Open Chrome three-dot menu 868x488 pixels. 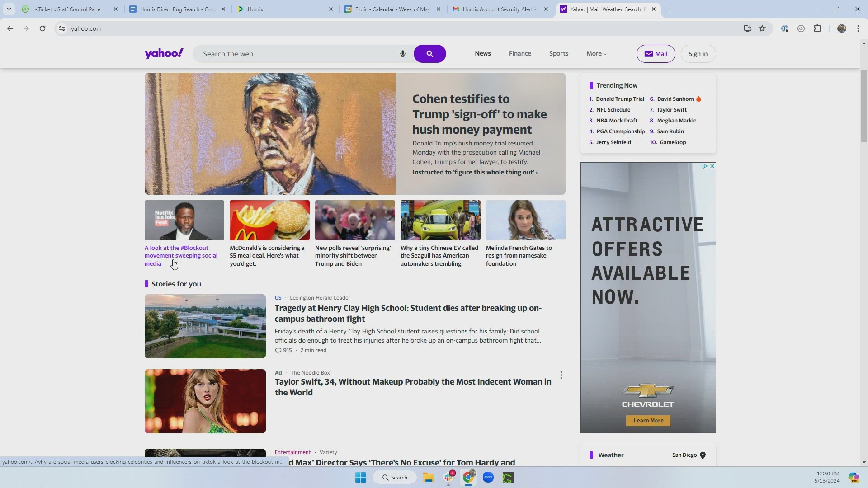click(x=858, y=28)
